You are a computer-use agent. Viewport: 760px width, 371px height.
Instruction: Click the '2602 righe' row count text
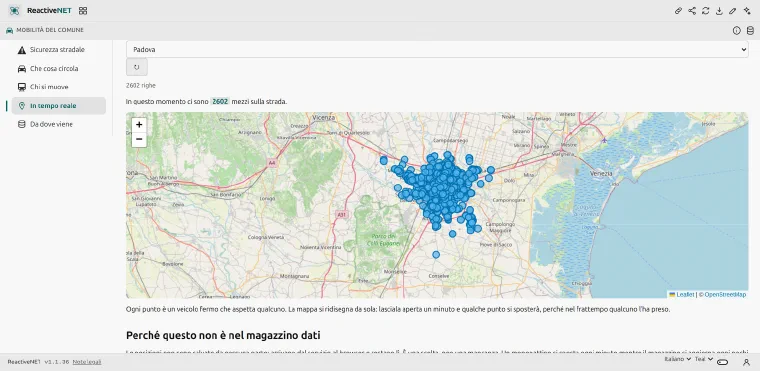(x=141, y=85)
